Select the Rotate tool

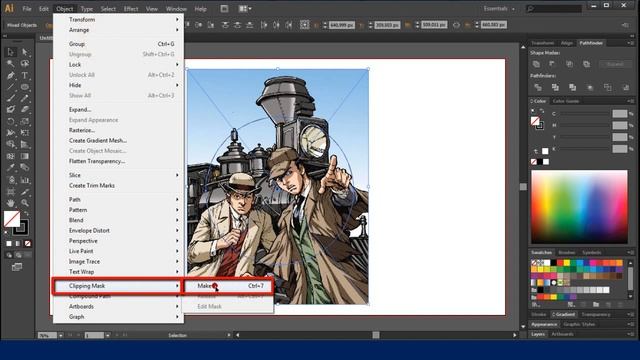coord(11,122)
